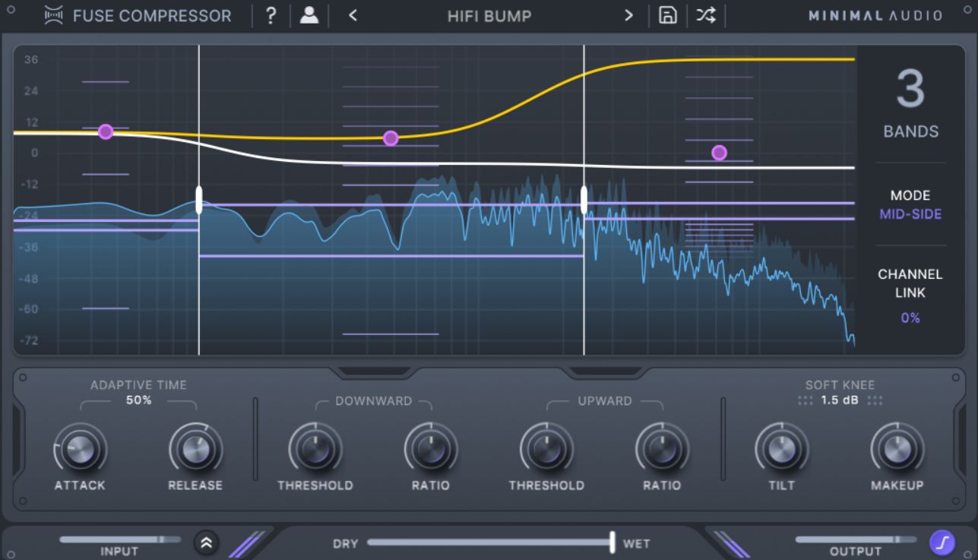Change the MID-SIDE mode selector

point(910,214)
